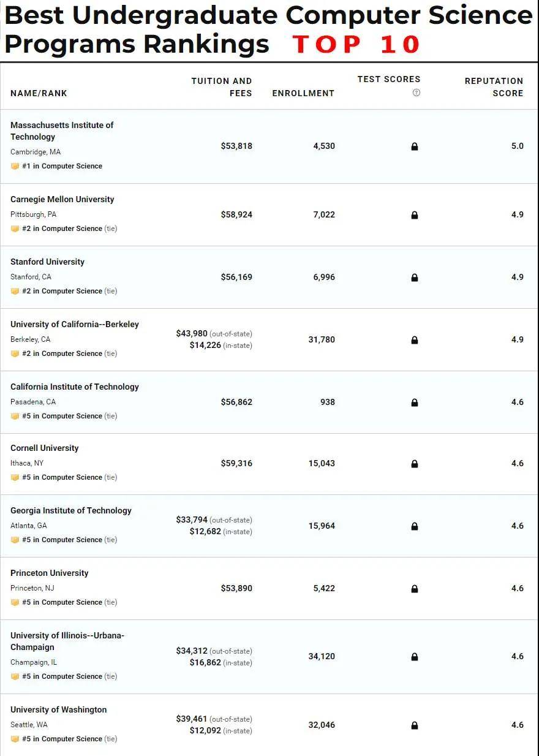Sort by the Enrollment column header
539x756 pixels.
303,93
